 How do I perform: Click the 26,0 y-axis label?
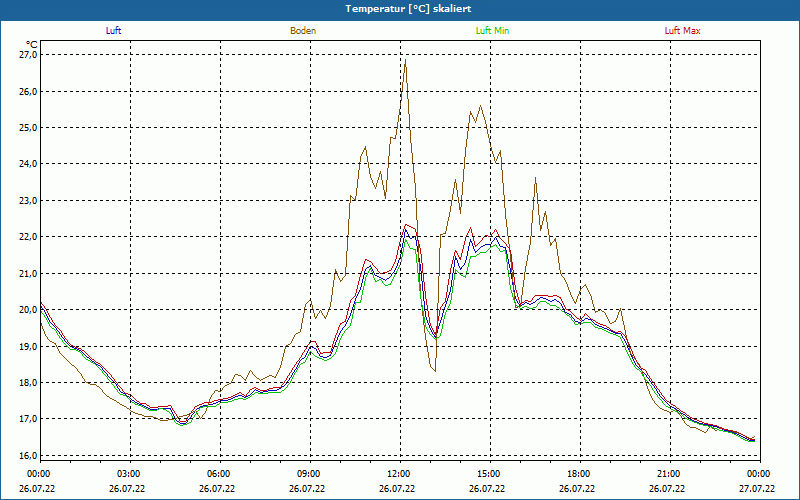coord(29,91)
